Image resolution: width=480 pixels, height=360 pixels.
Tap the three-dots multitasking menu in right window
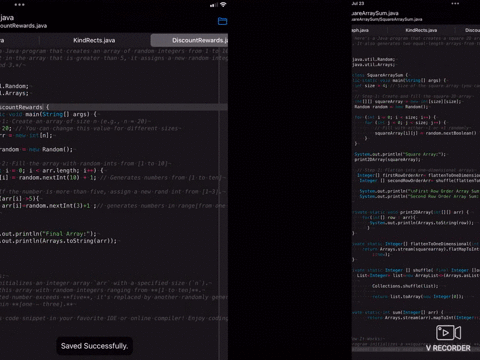[x=455, y=3]
